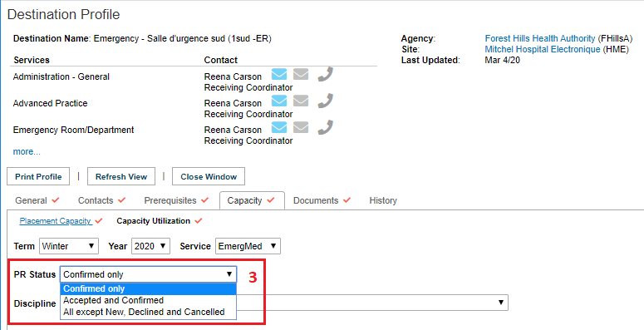Open the History tab

coord(383,200)
